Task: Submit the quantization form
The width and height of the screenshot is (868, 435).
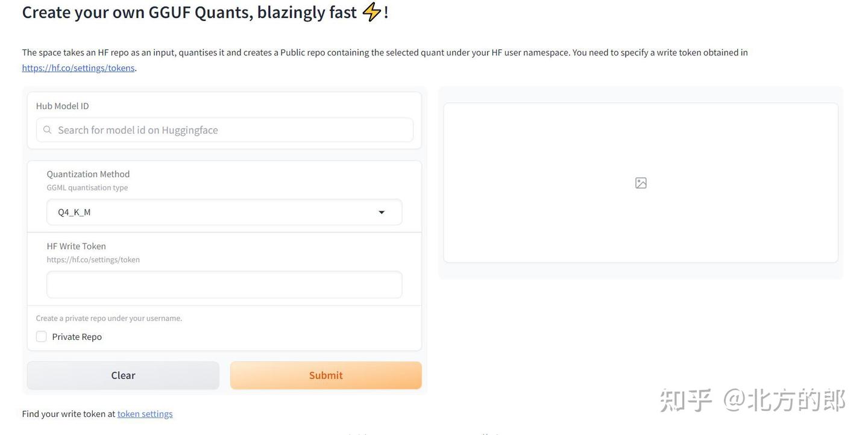Action: (x=325, y=375)
